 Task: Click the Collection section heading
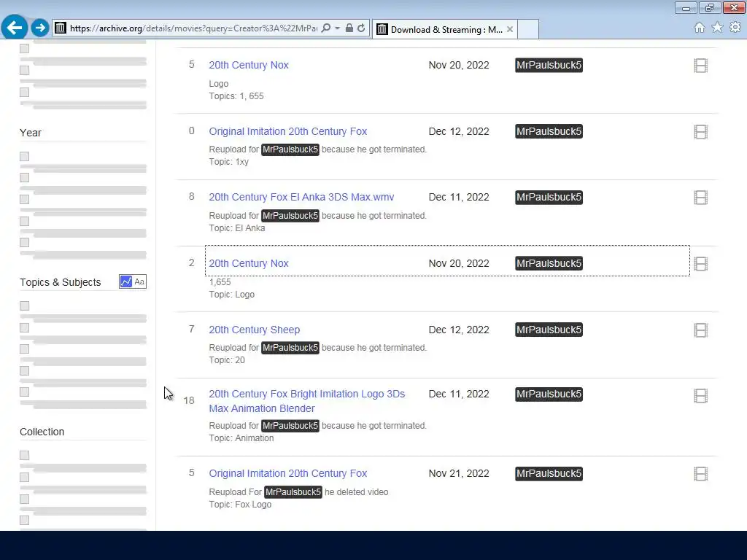coord(42,432)
